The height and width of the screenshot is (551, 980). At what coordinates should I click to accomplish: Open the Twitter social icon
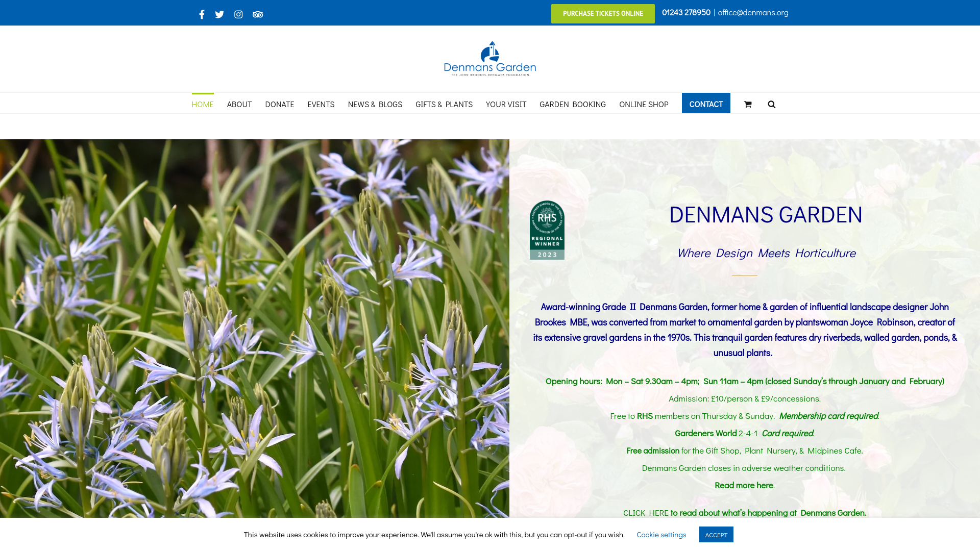[x=219, y=14]
